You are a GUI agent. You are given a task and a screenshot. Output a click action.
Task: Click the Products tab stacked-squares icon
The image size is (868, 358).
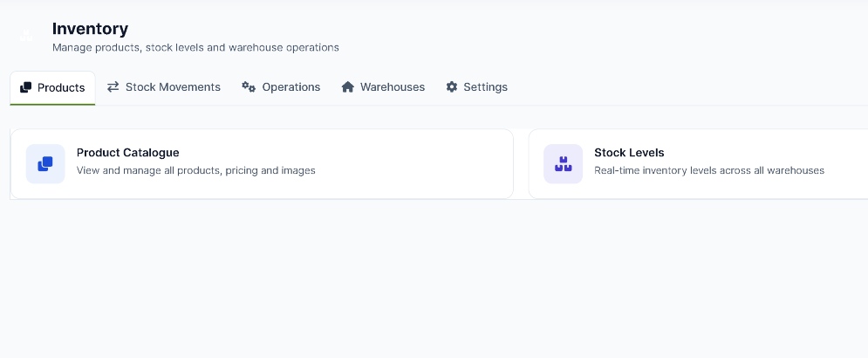pos(25,87)
